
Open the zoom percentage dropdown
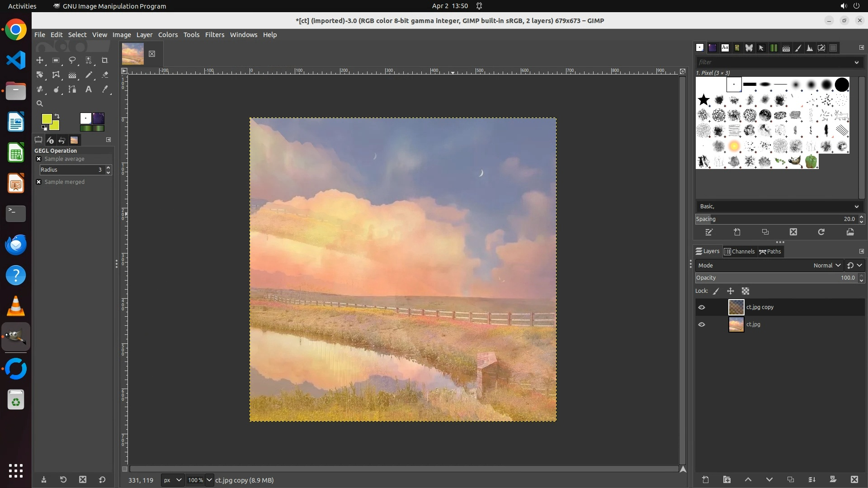point(209,480)
